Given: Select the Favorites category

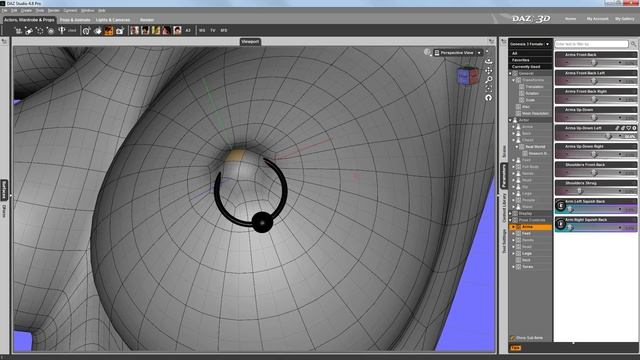Looking at the screenshot, I should (520, 60).
